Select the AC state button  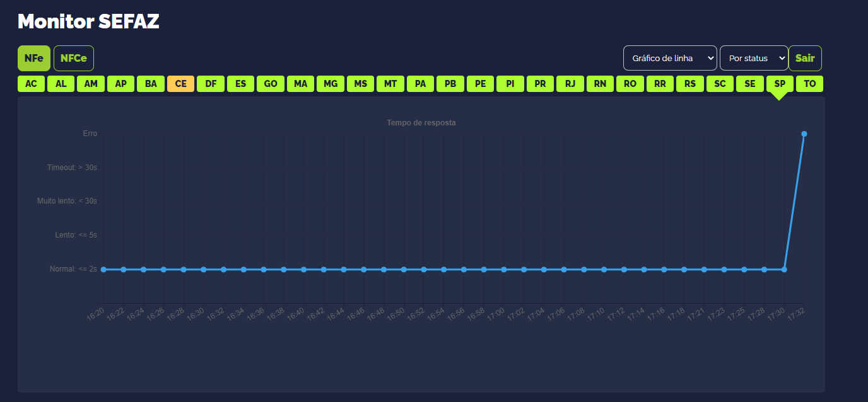click(x=31, y=84)
